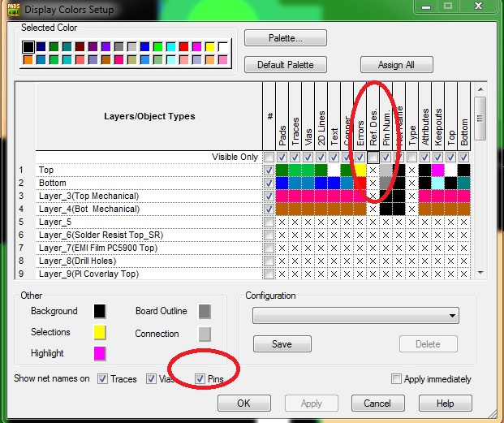The image size is (504, 423).
Task: Enable the Apply immediately checkbox
Action: coord(396,378)
